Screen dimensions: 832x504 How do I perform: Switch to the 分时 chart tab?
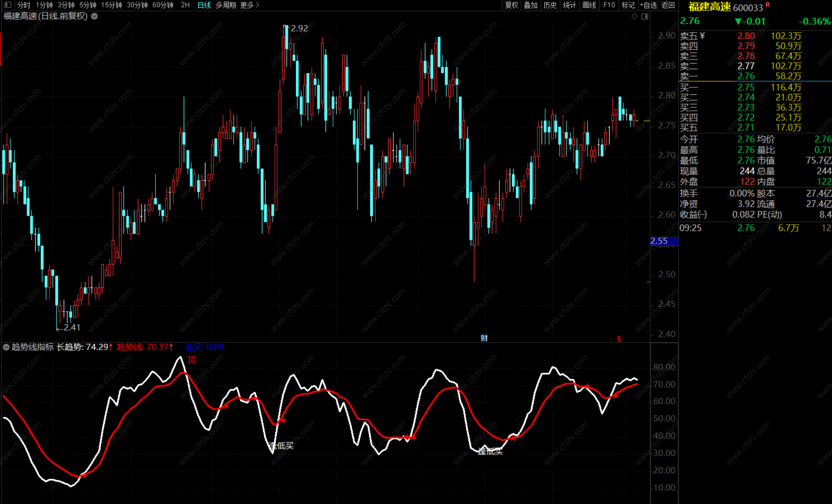(23, 5)
